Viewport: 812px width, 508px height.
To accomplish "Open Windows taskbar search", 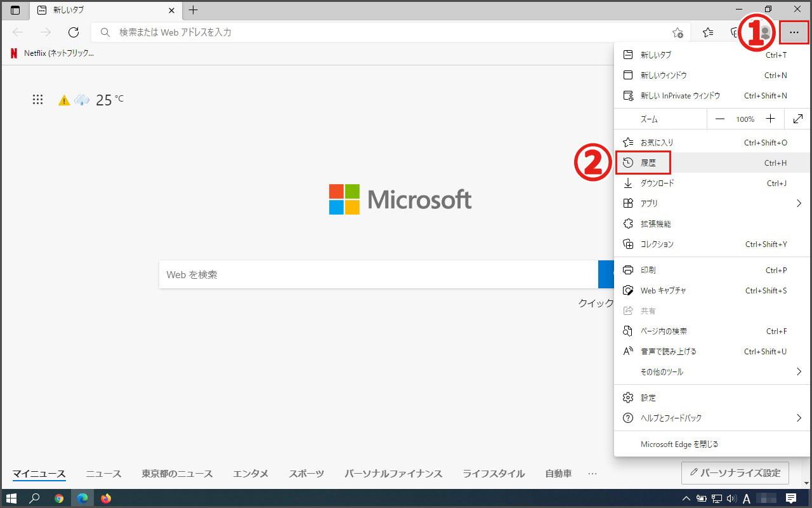I will (35, 498).
